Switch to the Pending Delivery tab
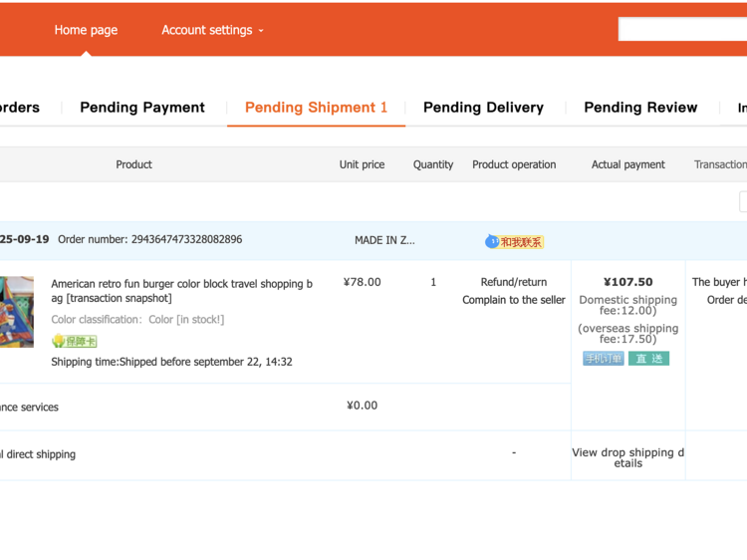The height and width of the screenshot is (560, 747). (x=483, y=108)
